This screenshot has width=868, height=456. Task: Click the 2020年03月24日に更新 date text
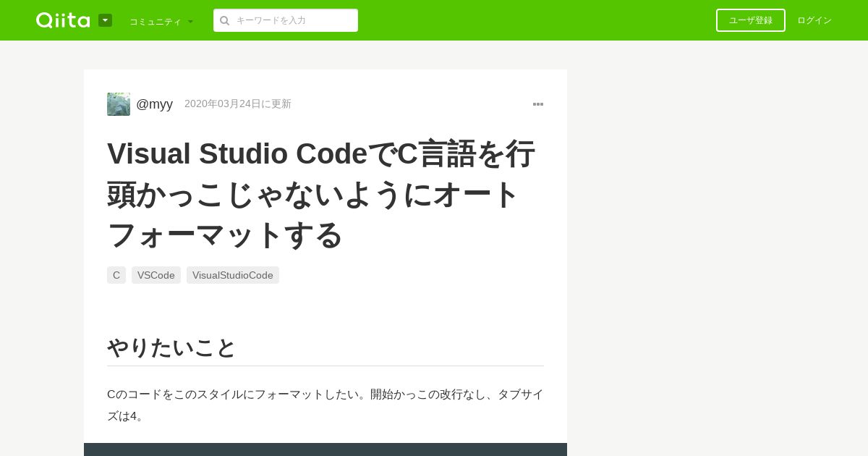click(238, 104)
